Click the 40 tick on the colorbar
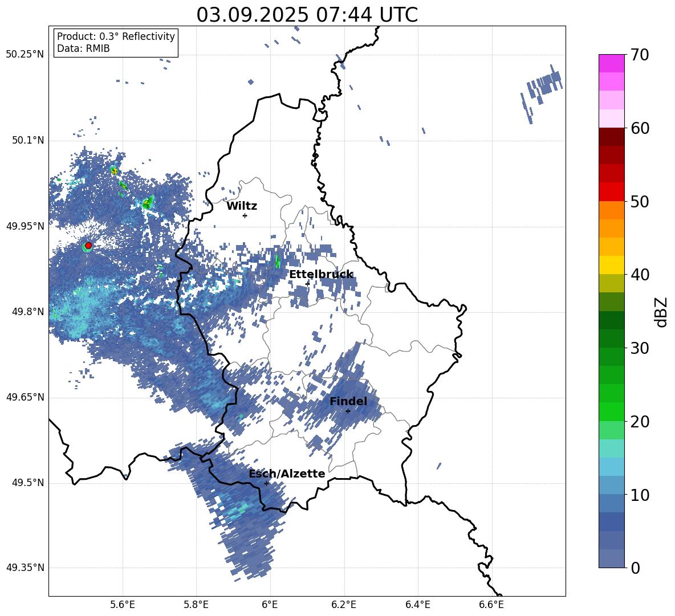675x616 pixels. point(639,275)
